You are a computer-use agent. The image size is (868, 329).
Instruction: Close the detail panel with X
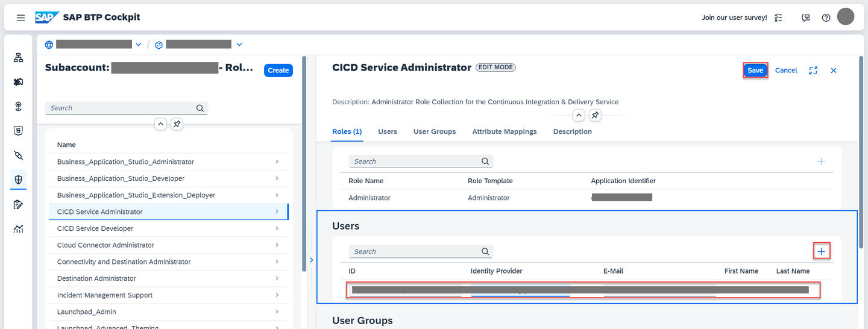tap(834, 70)
